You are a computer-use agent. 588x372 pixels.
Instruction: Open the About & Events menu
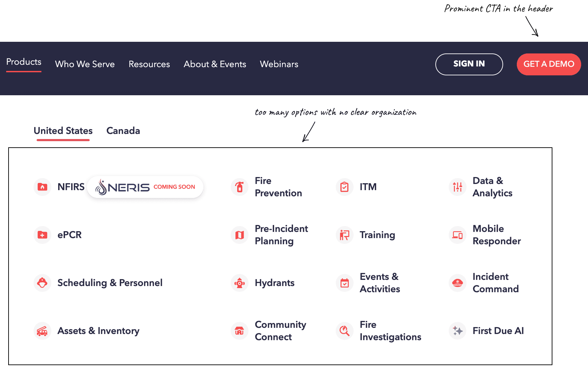point(215,64)
